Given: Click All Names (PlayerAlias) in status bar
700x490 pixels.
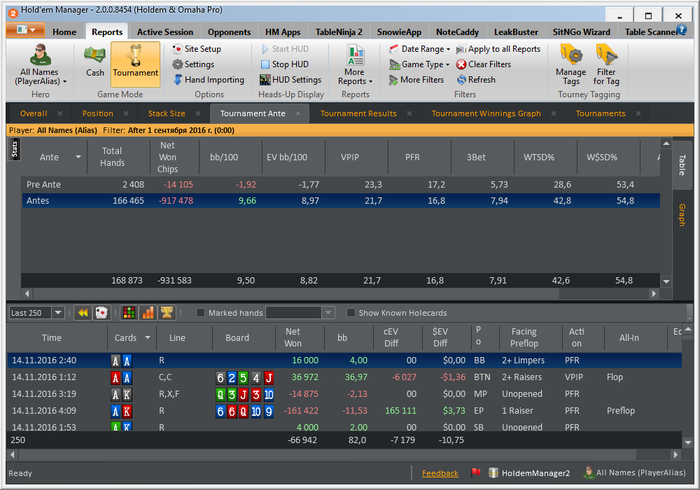Looking at the screenshot, I should (x=634, y=473).
